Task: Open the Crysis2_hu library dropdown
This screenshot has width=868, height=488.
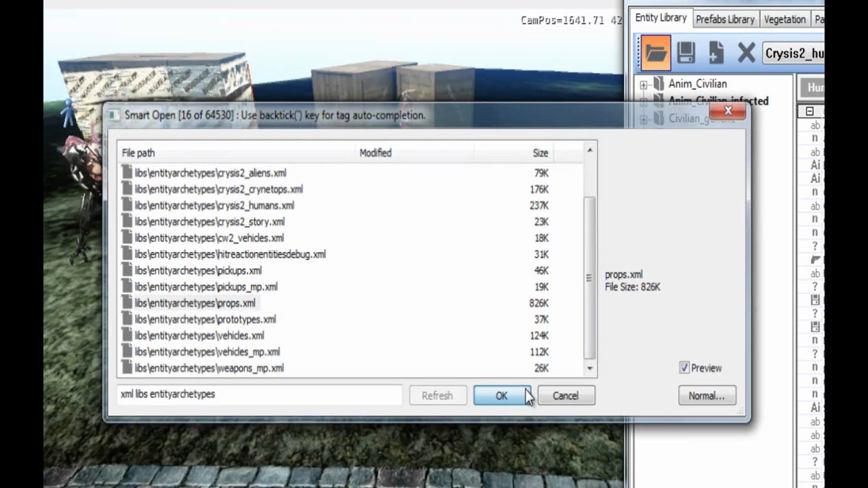Action: tap(793, 53)
